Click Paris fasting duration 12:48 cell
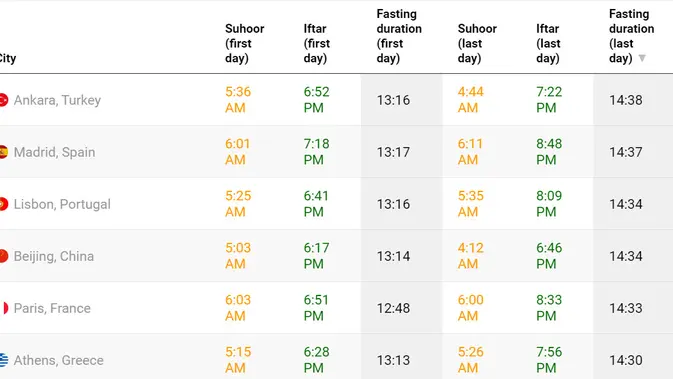This screenshot has height=379, width=673. coord(393,308)
